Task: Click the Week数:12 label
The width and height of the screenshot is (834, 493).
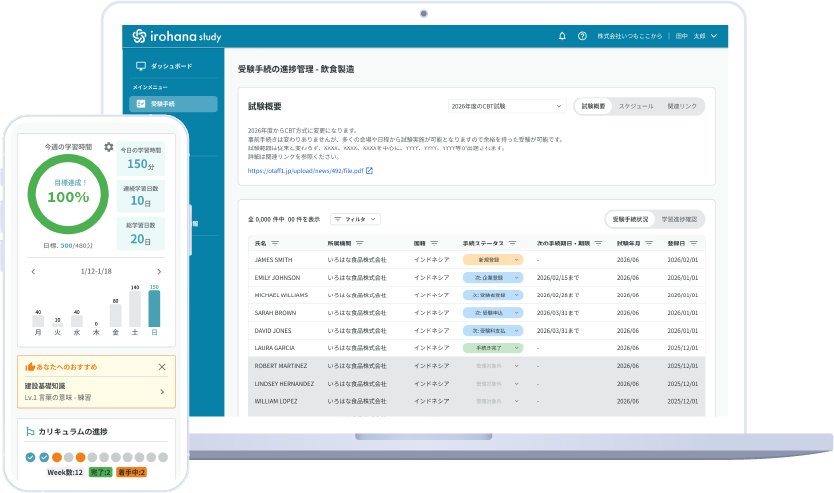Action: tap(65, 472)
